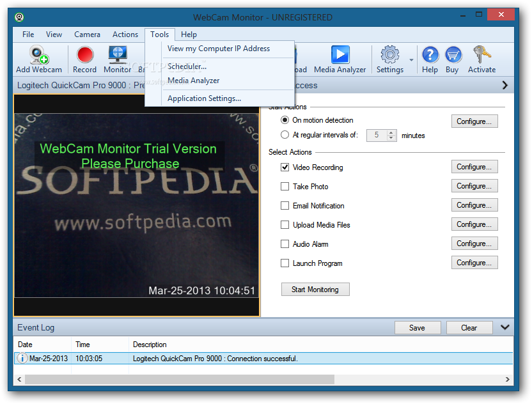Expand the right chevron on camera title bar
The width and height of the screenshot is (532, 404).
tap(505, 85)
